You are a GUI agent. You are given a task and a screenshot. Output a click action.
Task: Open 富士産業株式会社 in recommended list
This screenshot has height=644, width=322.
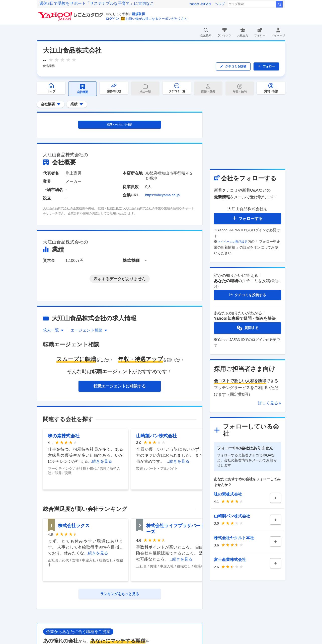(x=230, y=559)
